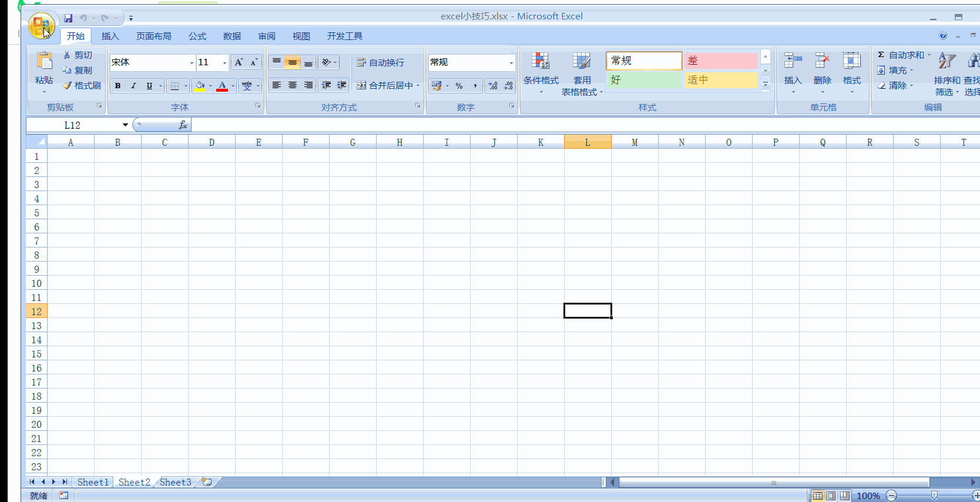Screen dimensions: 980x502
Task: Increase decimal places
Action: click(493, 86)
